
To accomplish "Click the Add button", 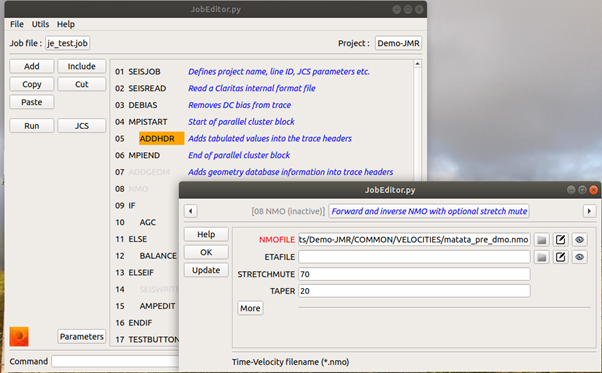I will [32, 66].
